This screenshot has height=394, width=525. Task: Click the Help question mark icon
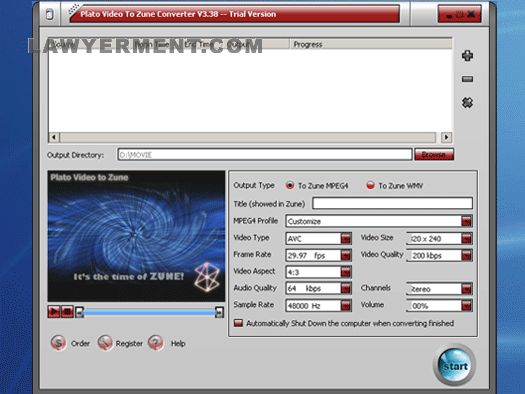tap(156, 343)
